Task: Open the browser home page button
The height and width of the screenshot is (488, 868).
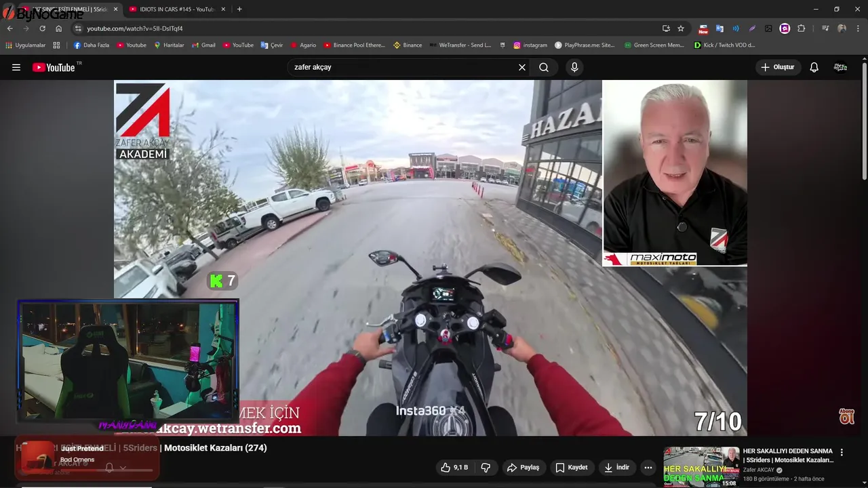Action: point(58,28)
